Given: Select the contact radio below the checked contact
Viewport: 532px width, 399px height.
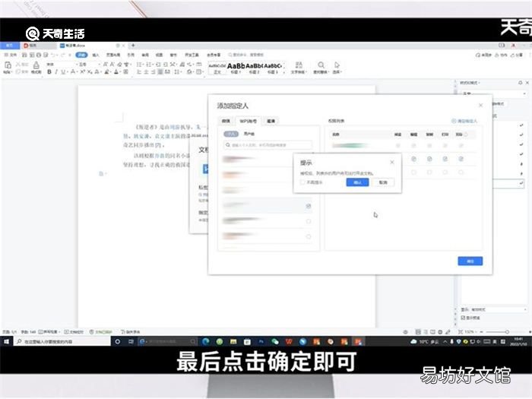Looking at the screenshot, I should click(x=309, y=221).
